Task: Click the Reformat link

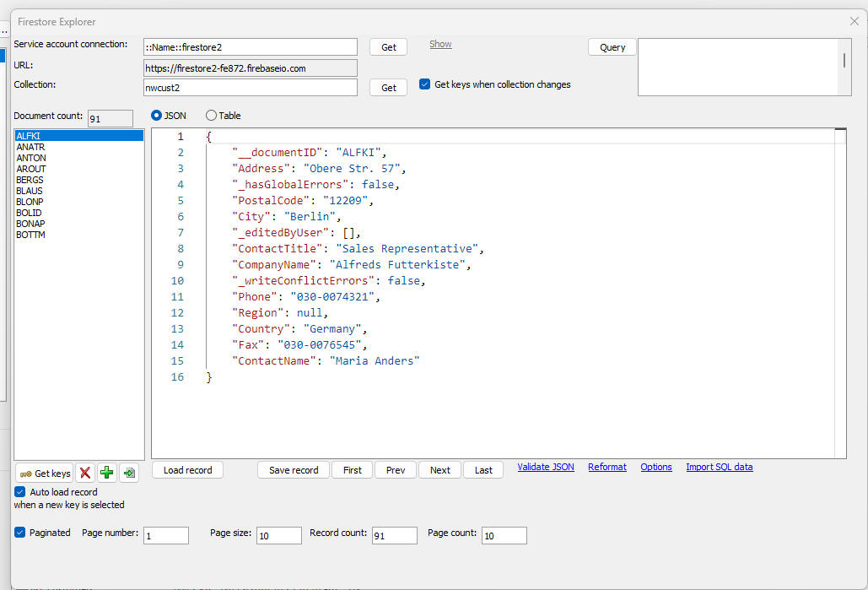Action: pos(607,467)
